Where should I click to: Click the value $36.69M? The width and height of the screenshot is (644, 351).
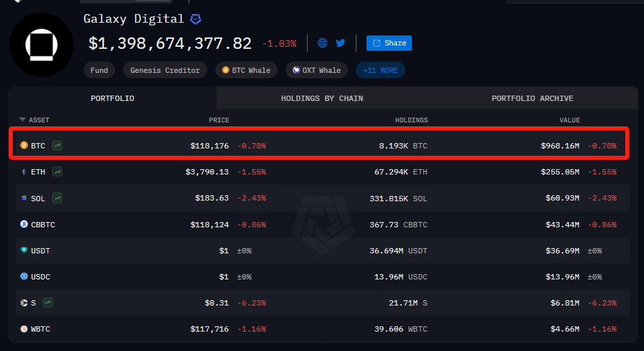tap(562, 251)
